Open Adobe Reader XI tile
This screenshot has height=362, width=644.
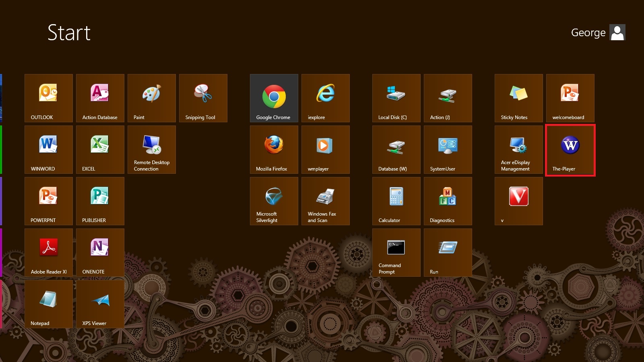pyautogui.click(x=49, y=253)
